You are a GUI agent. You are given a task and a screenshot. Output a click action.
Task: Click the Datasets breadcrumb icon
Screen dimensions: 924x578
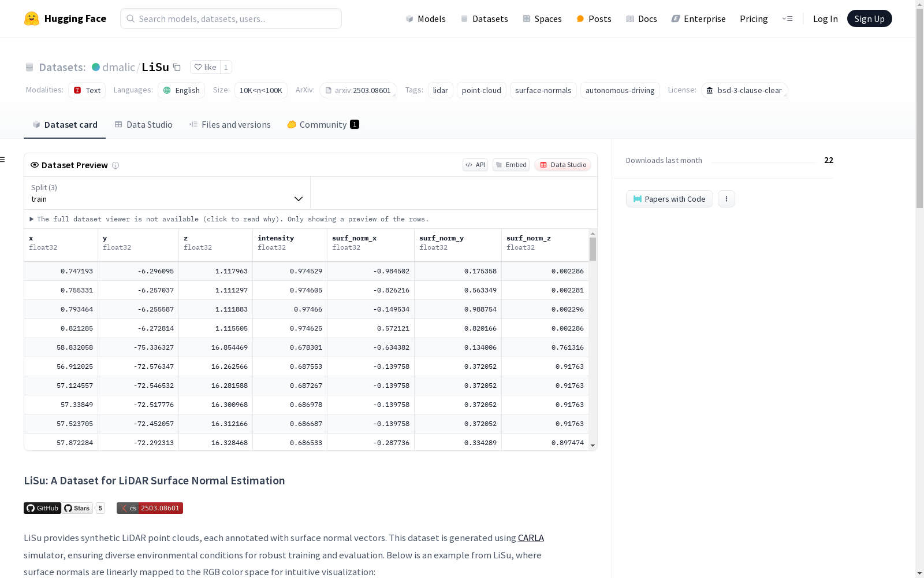(x=29, y=67)
